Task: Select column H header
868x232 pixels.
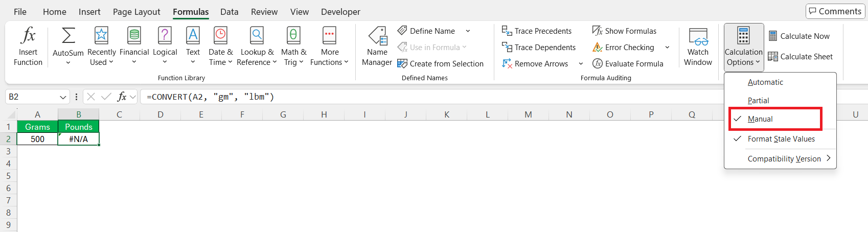Action: click(324, 114)
